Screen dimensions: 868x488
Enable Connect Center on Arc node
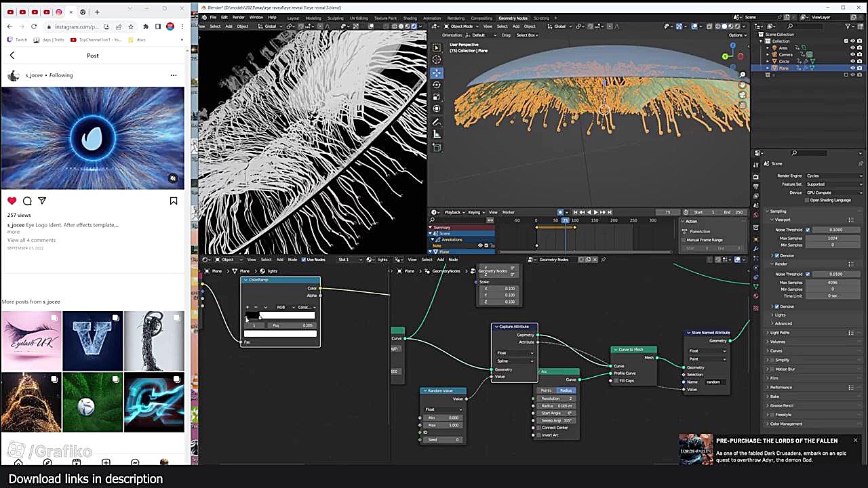[x=539, y=428]
